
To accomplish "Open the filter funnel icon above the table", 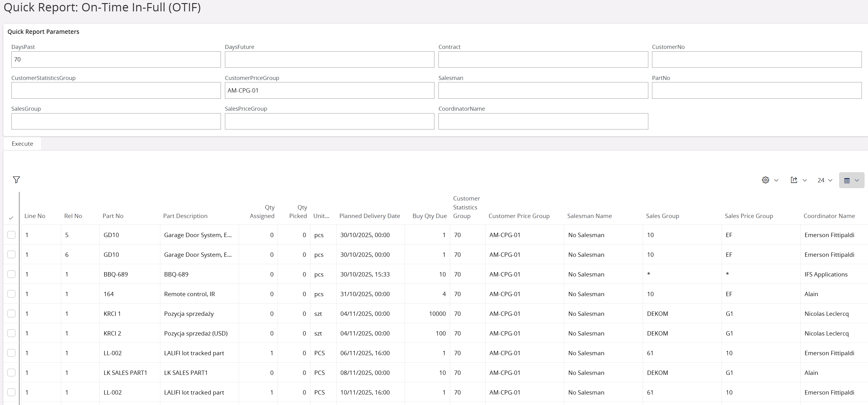I will [16, 180].
